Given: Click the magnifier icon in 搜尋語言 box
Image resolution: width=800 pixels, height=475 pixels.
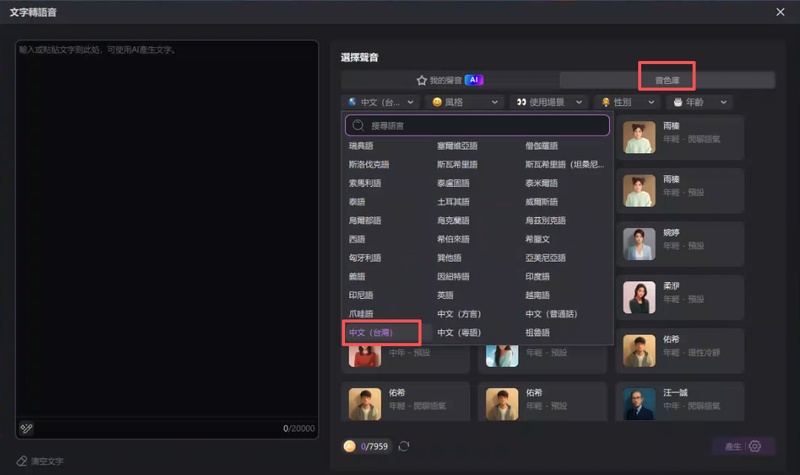Looking at the screenshot, I should [358, 126].
